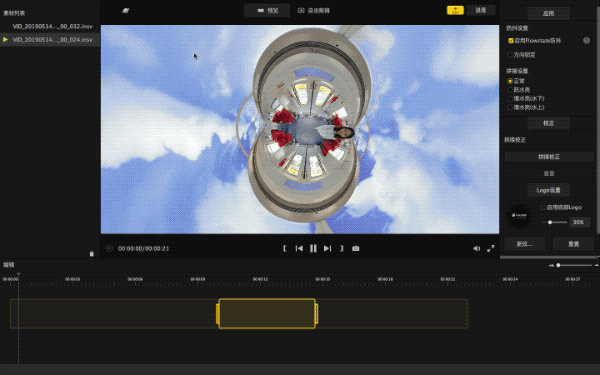Open the Logo设置 section
The width and height of the screenshot is (600, 375).
548,190
